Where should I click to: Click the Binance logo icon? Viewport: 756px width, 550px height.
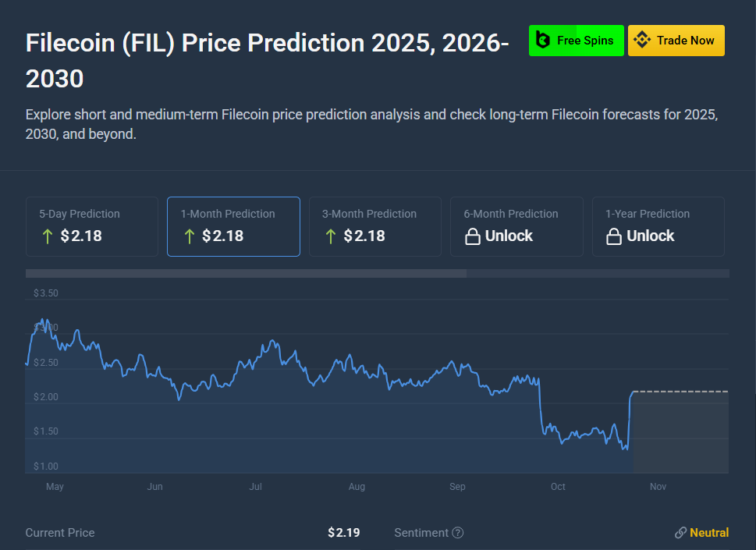(x=642, y=41)
